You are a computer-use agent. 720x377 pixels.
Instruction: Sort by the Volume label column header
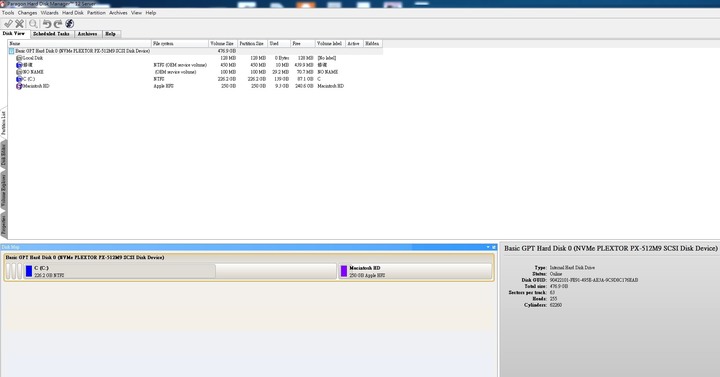pos(330,44)
